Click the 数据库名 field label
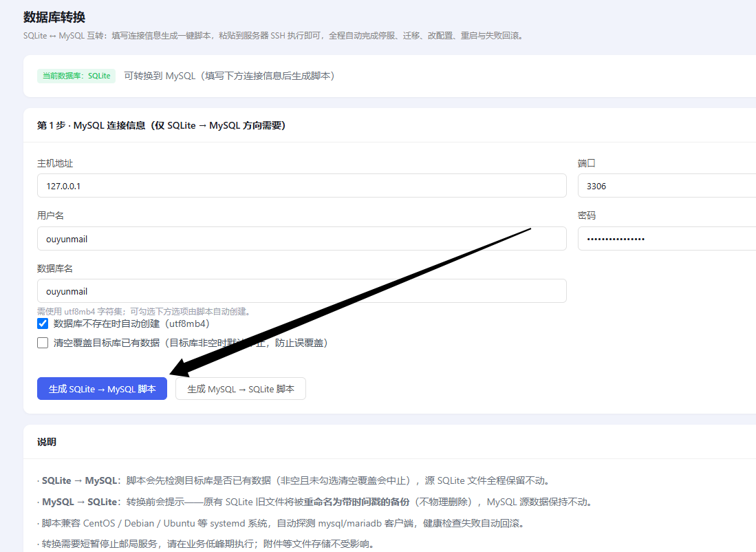The image size is (756, 552). click(55, 268)
